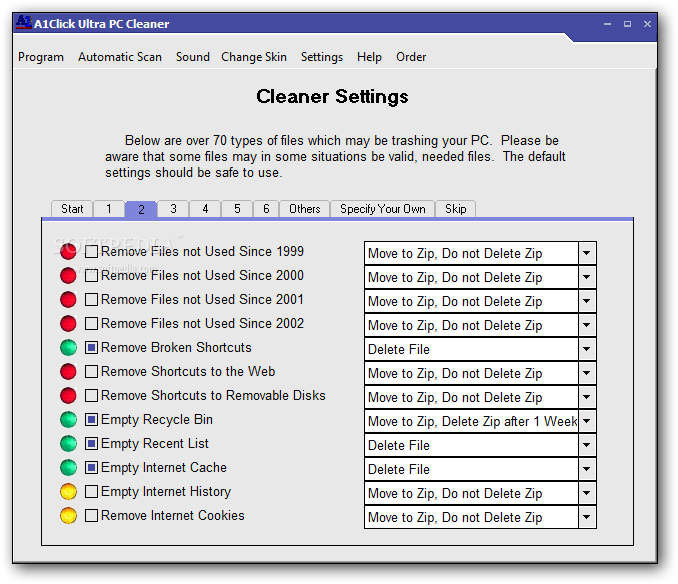The height and width of the screenshot is (584, 678).
Task: Enable Remove Files not Used Since 2001
Action: (x=91, y=300)
